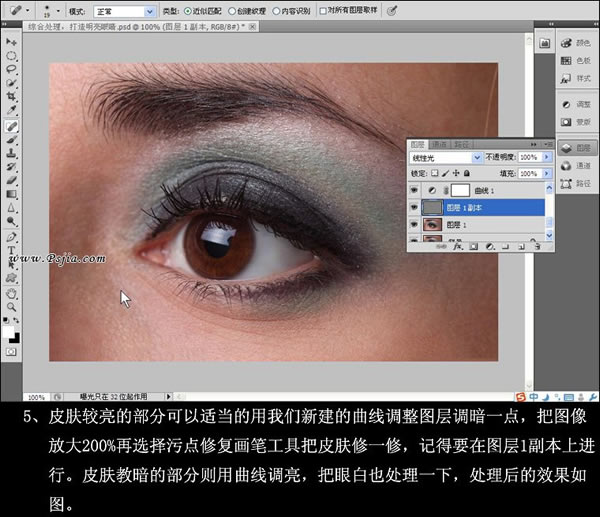Screen dimensions: 600x517
Task: Select the Lasso tool
Action: pyautogui.click(x=12, y=70)
